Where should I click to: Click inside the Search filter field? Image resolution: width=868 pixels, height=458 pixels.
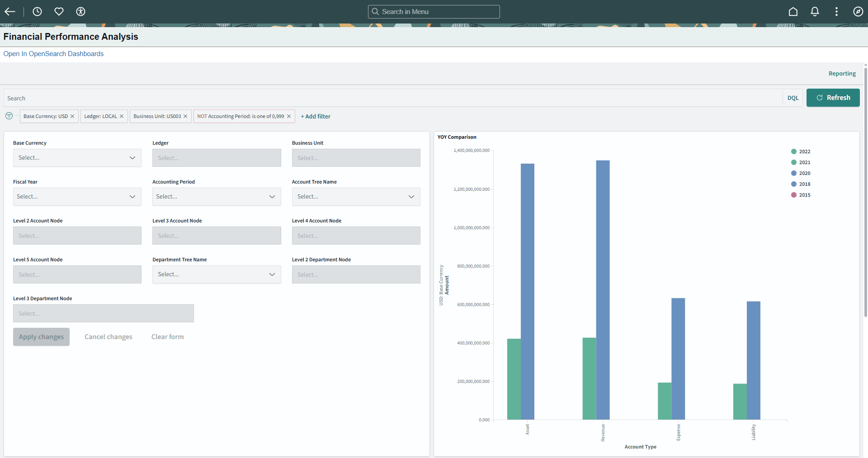pyautogui.click(x=181, y=98)
